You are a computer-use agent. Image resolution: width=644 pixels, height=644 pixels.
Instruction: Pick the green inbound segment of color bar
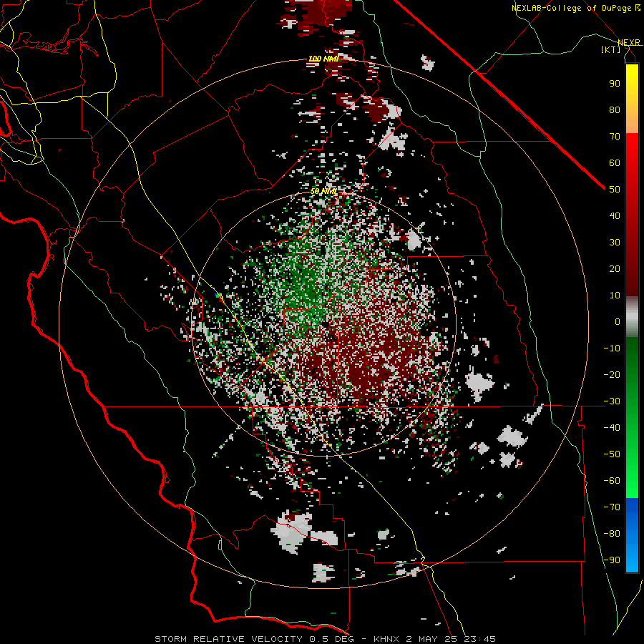coord(632,417)
